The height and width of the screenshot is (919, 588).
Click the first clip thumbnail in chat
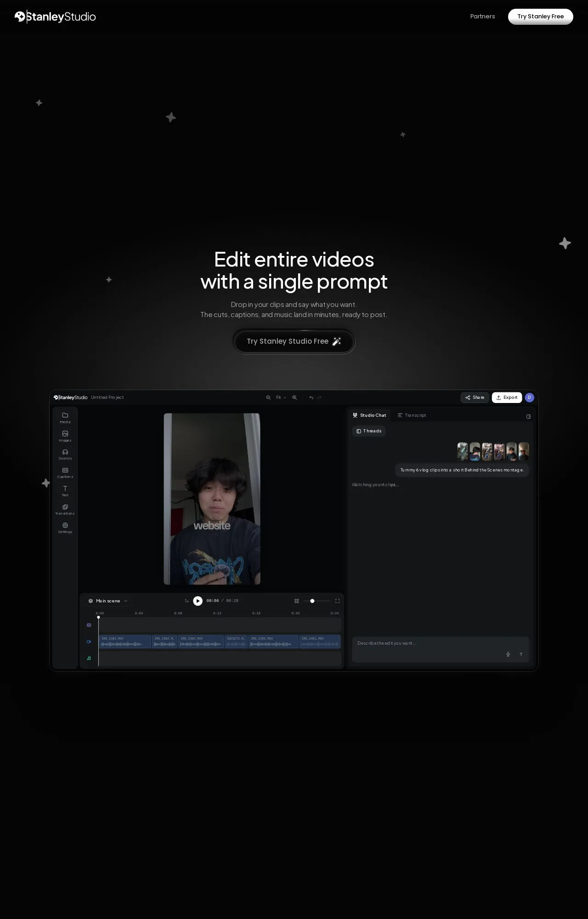pyautogui.click(x=463, y=452)
